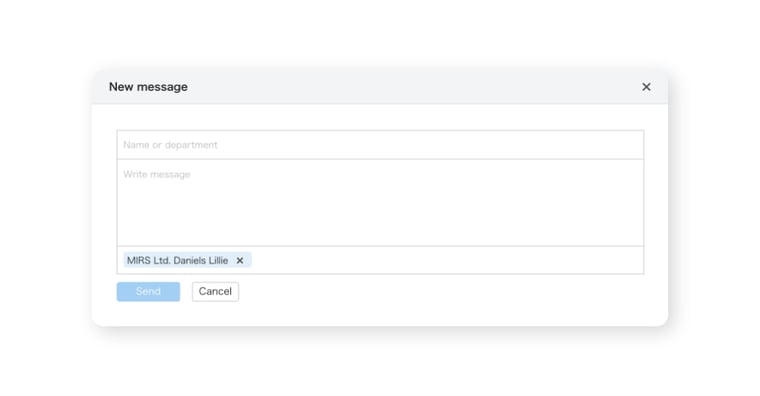
Task: Focus the Write message text area
Action: pos(380,203)
